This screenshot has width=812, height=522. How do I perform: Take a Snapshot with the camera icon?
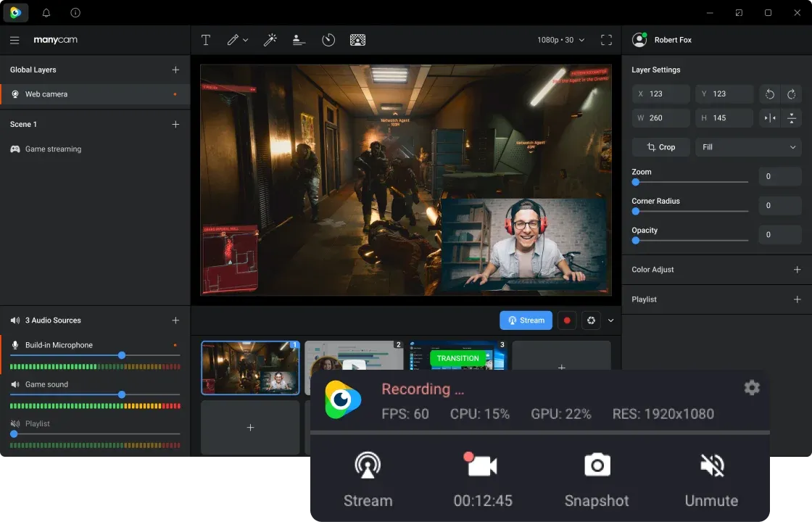[597, 465]
